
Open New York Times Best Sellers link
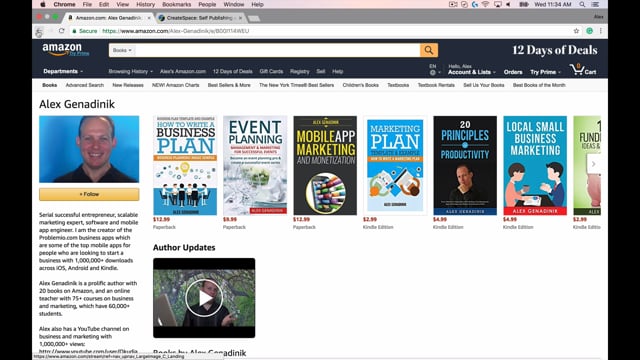click(x=296, y=85)
